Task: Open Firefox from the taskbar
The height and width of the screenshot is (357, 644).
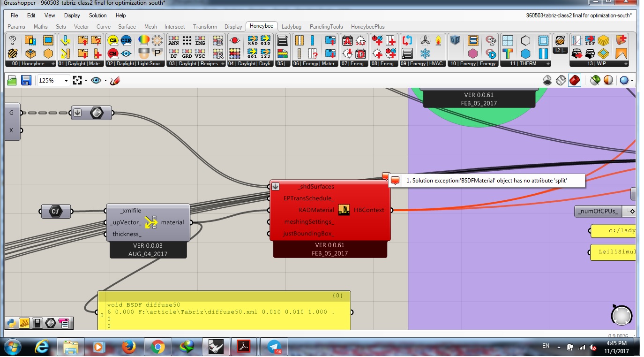Action: click(128, 347)
